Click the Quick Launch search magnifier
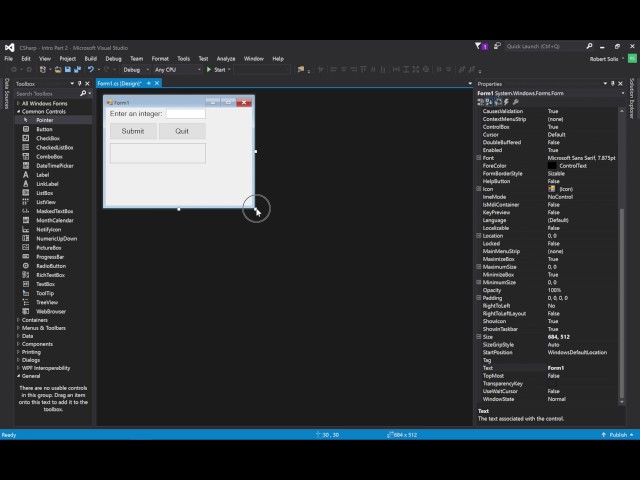Image resolution: width=640 pixels, height=480 pixels. pyautogui.click(x=589, y=46)
